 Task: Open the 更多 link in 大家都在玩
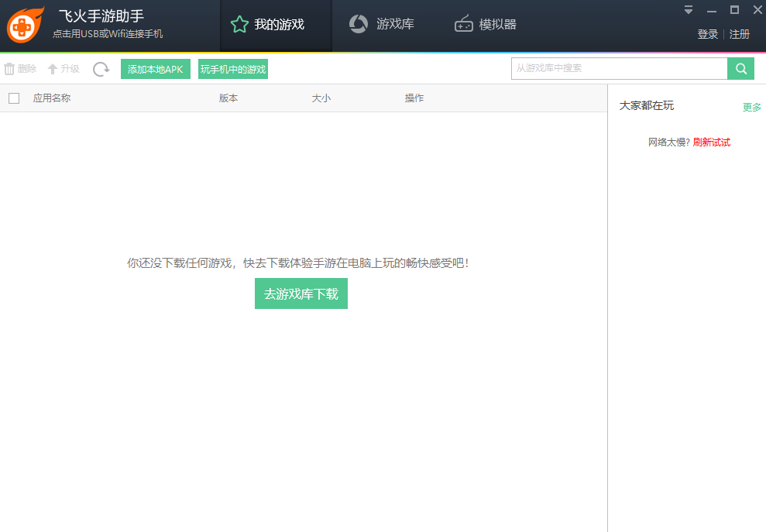coord(752,108)
